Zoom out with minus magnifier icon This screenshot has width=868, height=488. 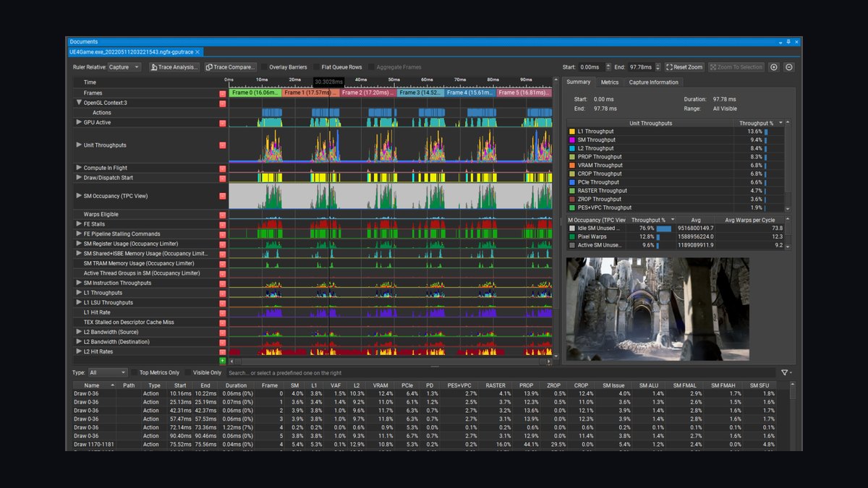tap(789, 67)
